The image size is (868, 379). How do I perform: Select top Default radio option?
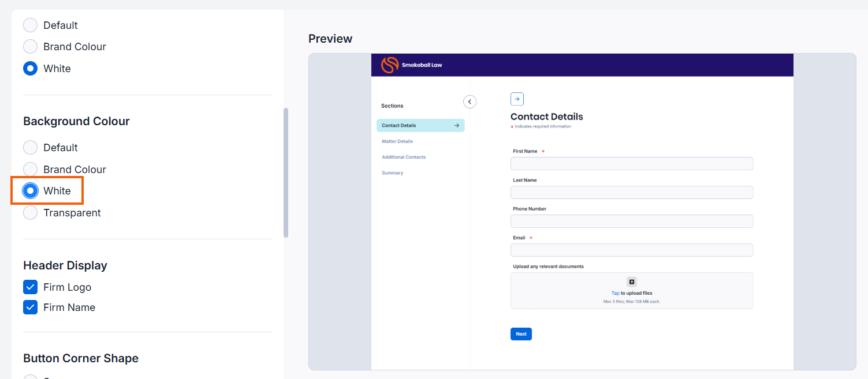[x=31, y=25]
